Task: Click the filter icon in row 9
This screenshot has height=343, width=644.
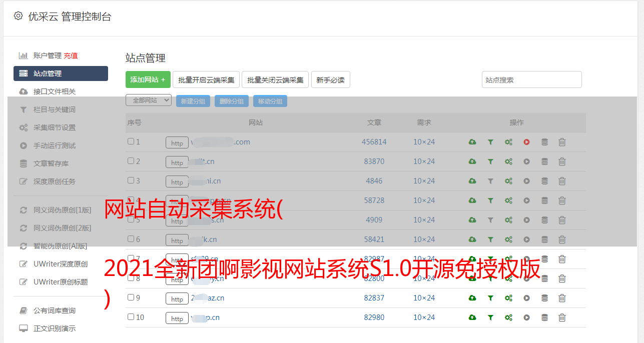Action: [x=490, y=298]
